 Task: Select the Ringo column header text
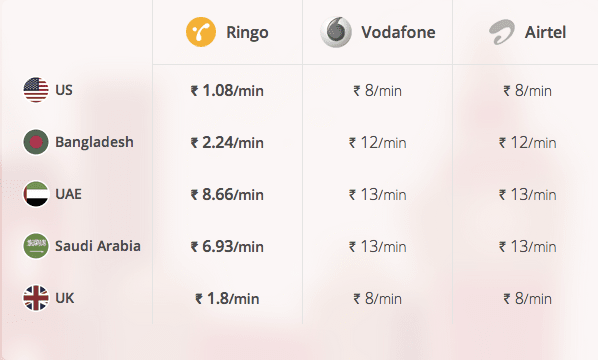[247, 33]
